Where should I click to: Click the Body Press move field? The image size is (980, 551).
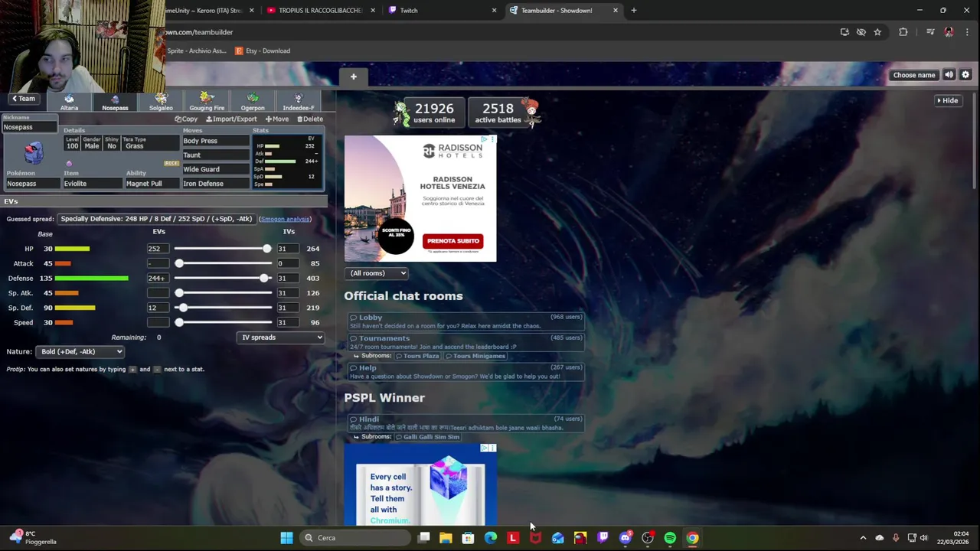215,141
